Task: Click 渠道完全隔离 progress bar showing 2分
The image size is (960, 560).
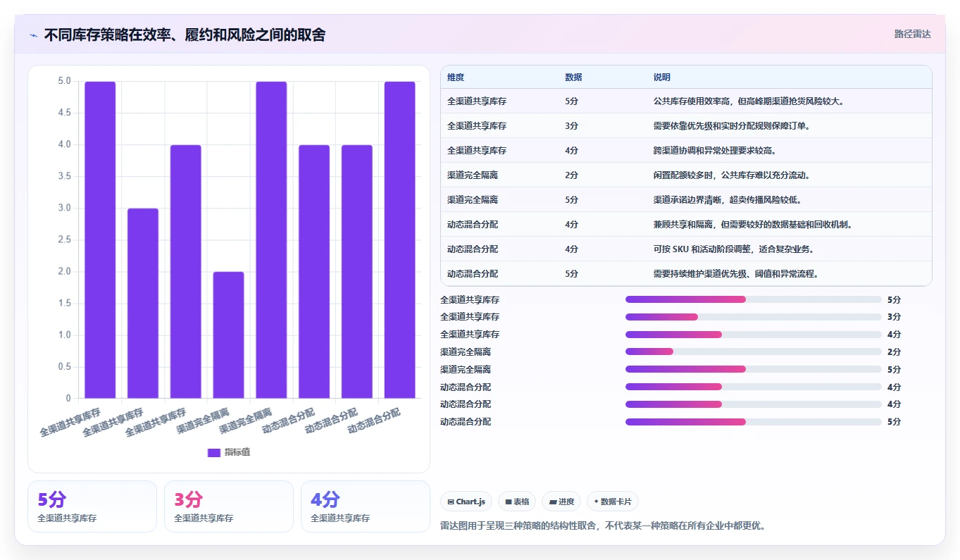Action: point(753,351)
